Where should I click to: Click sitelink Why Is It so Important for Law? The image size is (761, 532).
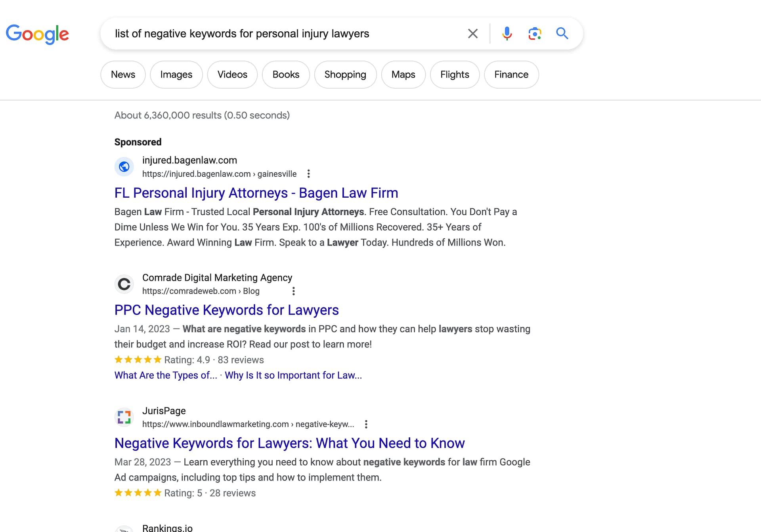point(293,375)
